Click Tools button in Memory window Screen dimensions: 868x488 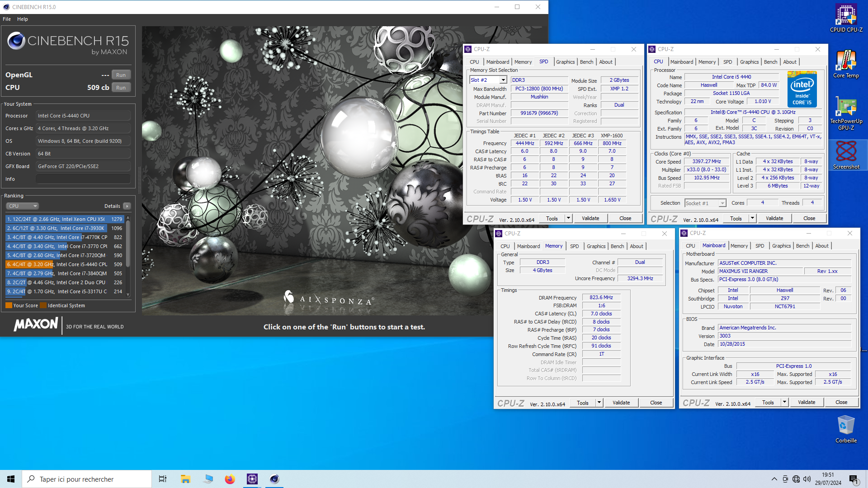[x=583, y=403]
